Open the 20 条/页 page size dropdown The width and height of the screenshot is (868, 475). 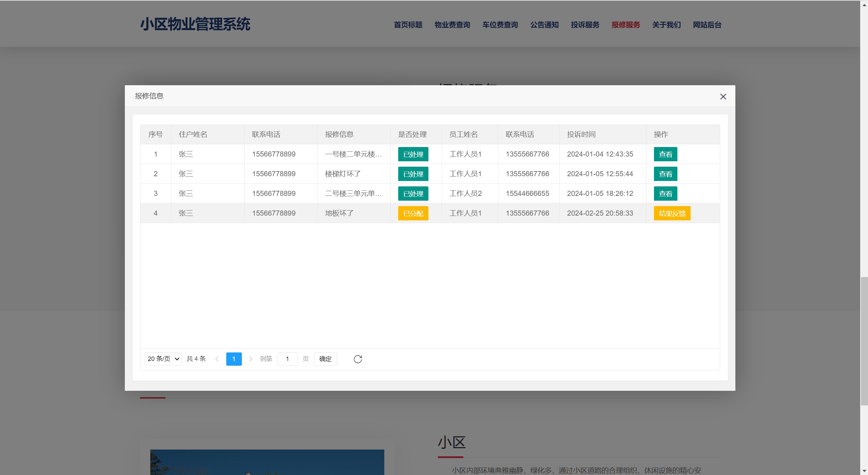(x=163, y=359)
